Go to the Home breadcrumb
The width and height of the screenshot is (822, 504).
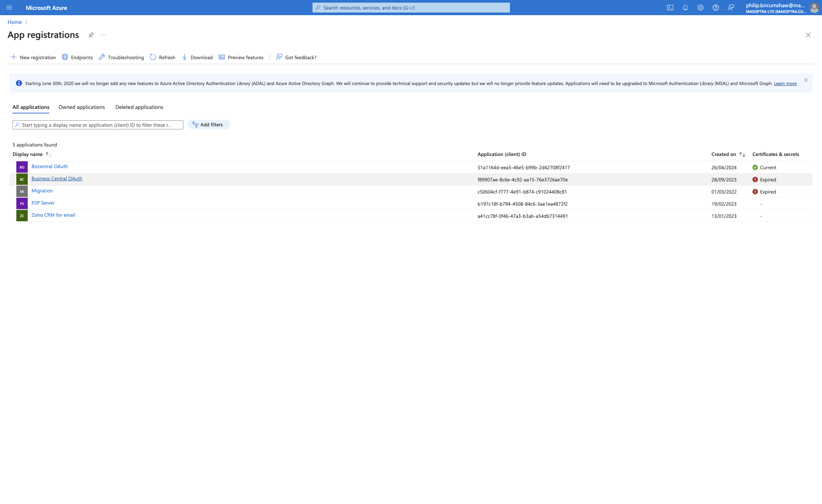[15, 22]
